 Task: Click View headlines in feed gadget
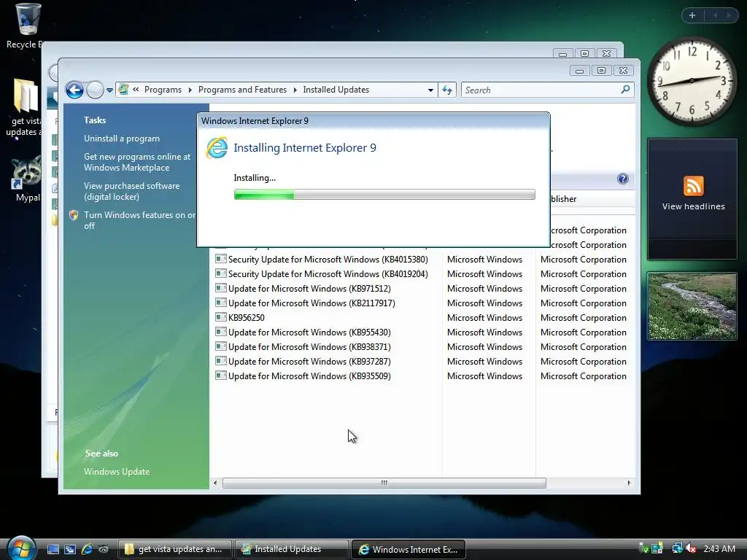pyautogui.click(x=693, y=206)
